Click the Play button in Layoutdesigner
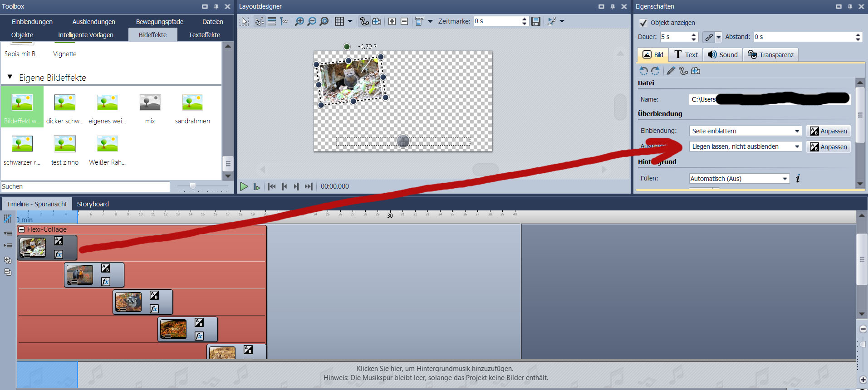Screen dimensions: 868x390 pos(244,186)
